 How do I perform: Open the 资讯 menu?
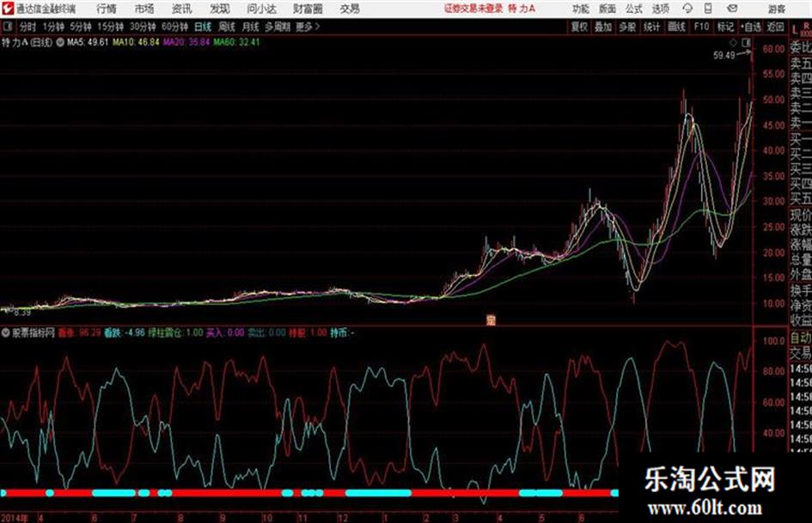point(182,9)
